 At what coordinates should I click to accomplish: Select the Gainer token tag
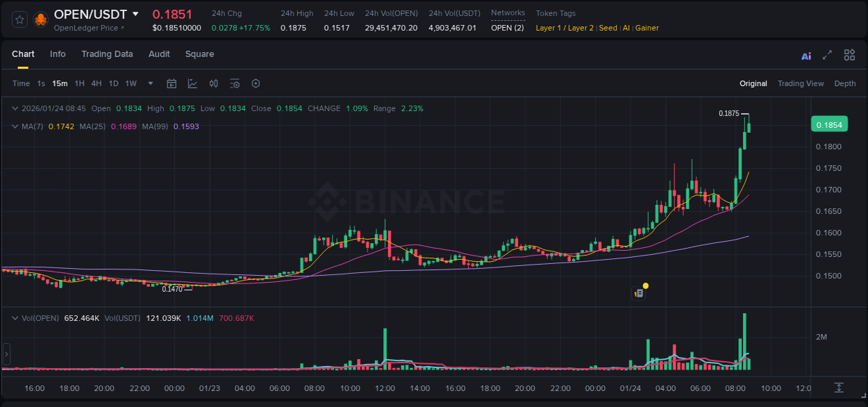646,28
